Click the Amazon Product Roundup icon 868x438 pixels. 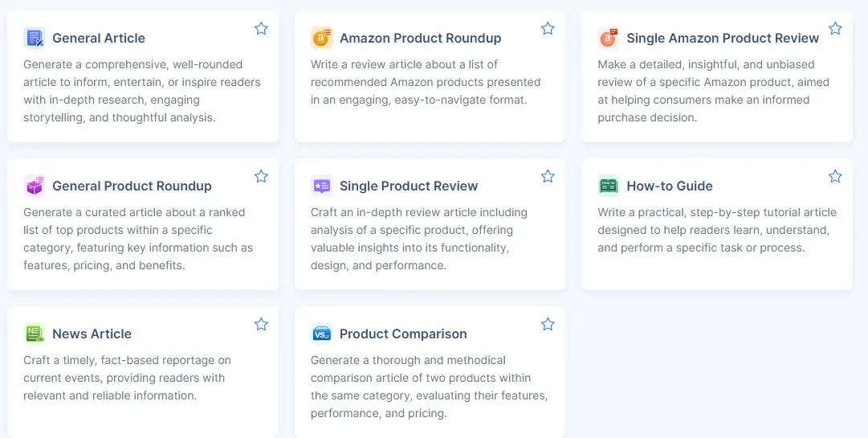(322, 38)
